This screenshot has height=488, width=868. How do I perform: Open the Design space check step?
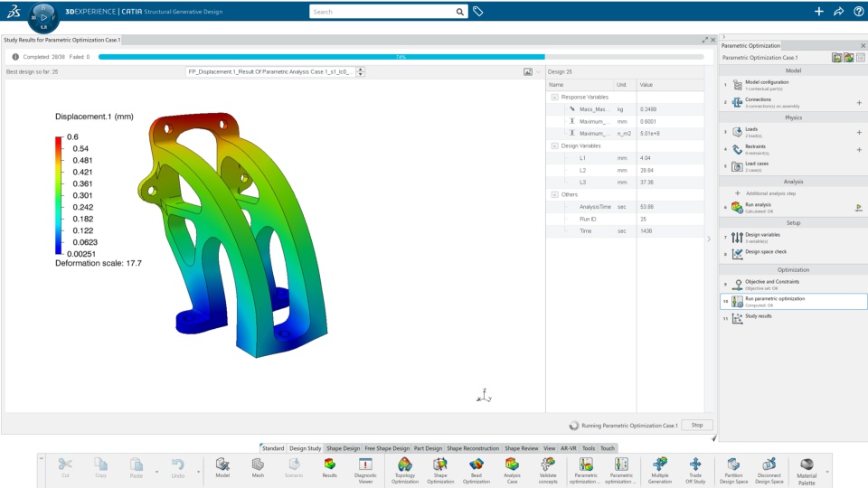pos(793,253)
